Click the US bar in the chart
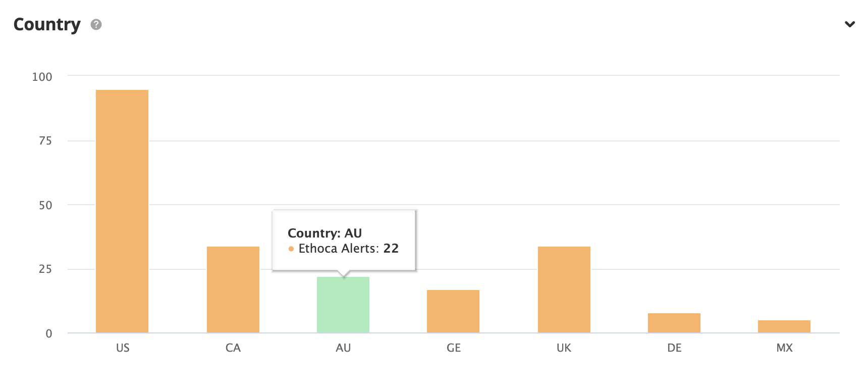Viewport: 868px width, 383px height. (122, 211)
